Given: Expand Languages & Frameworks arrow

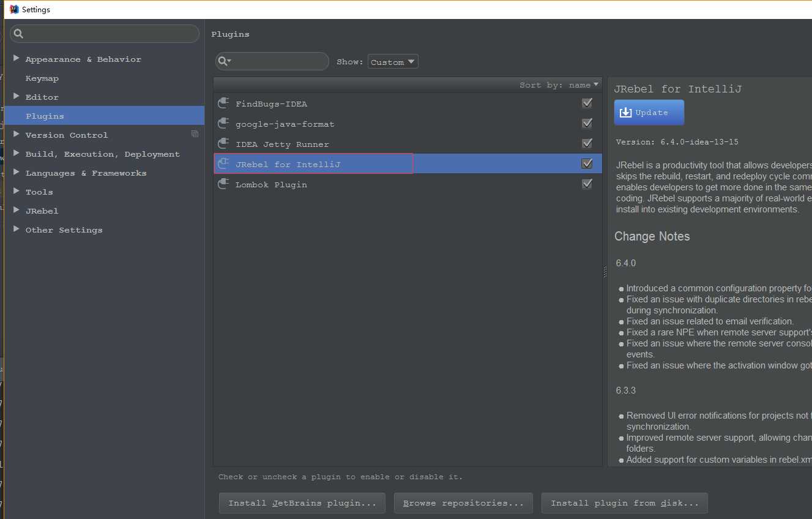Looking at the screenshot, I should click(17, 173).
